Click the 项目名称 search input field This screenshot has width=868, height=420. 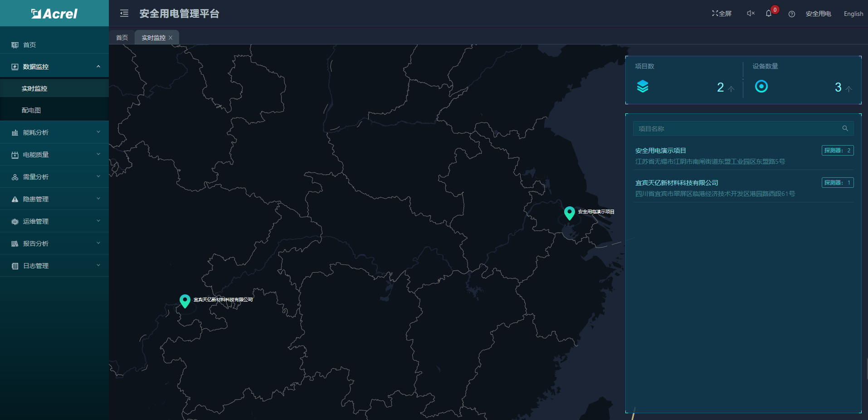(x=735, y=129)
